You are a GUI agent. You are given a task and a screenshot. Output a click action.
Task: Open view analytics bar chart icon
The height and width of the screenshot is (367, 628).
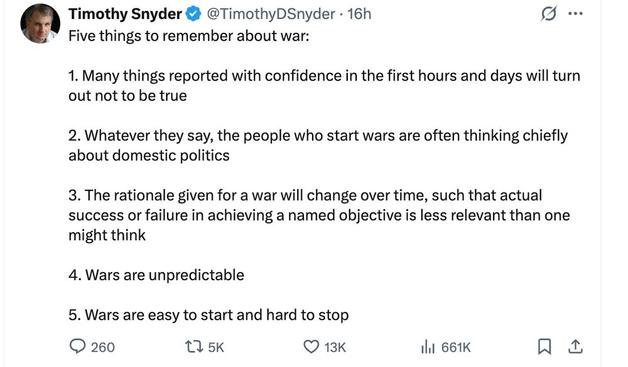[428, 347]
